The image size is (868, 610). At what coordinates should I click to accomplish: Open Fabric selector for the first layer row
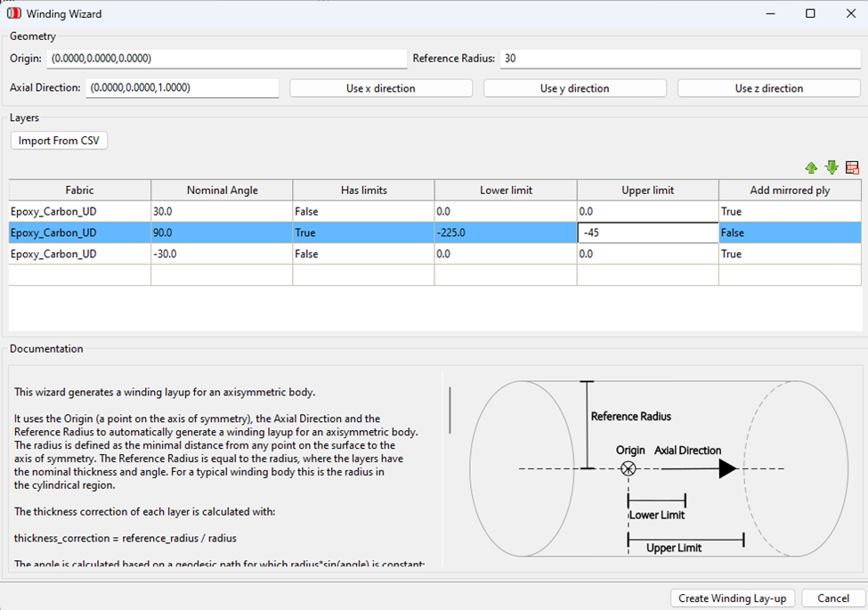click(78, 211)
